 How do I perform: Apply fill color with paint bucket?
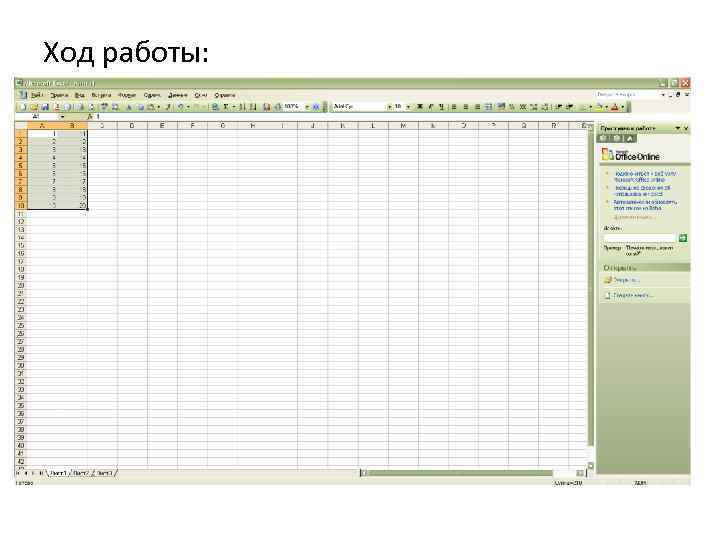[x=599, y=107]
